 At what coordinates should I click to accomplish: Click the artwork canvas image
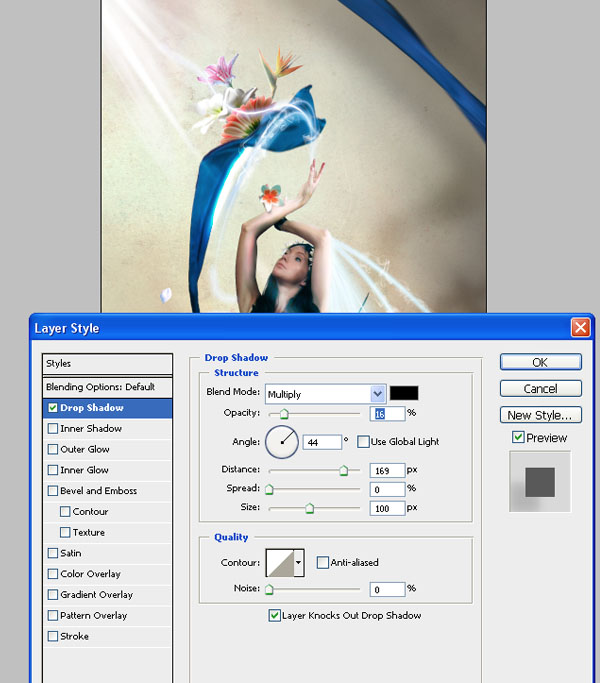tap(294, 156)
